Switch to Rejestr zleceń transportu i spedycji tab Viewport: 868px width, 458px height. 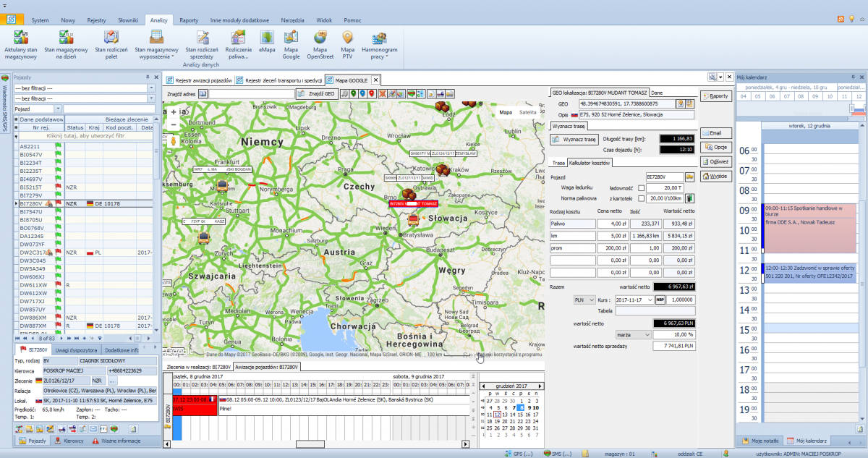tap(279, 80)
